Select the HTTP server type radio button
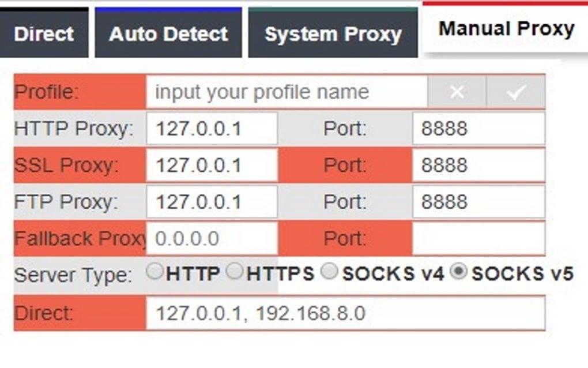Screen dimensions: 588x368 154,272
